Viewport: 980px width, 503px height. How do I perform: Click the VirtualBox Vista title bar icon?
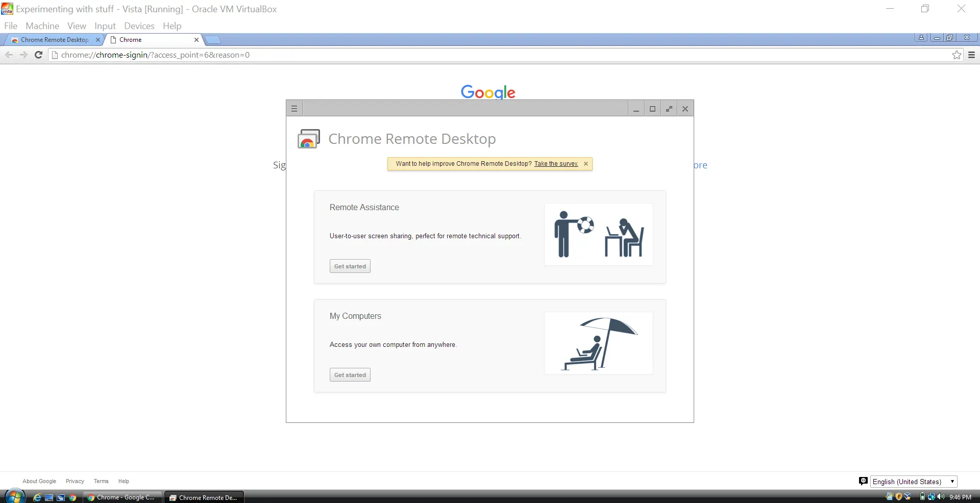click(7, 9)
